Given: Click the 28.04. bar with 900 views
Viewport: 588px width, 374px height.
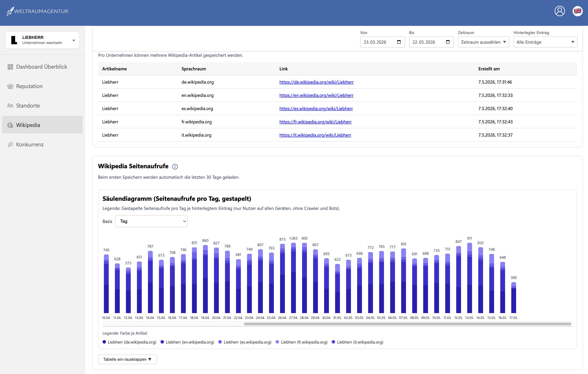Looking at the screenshot, I should coord(304,278).
